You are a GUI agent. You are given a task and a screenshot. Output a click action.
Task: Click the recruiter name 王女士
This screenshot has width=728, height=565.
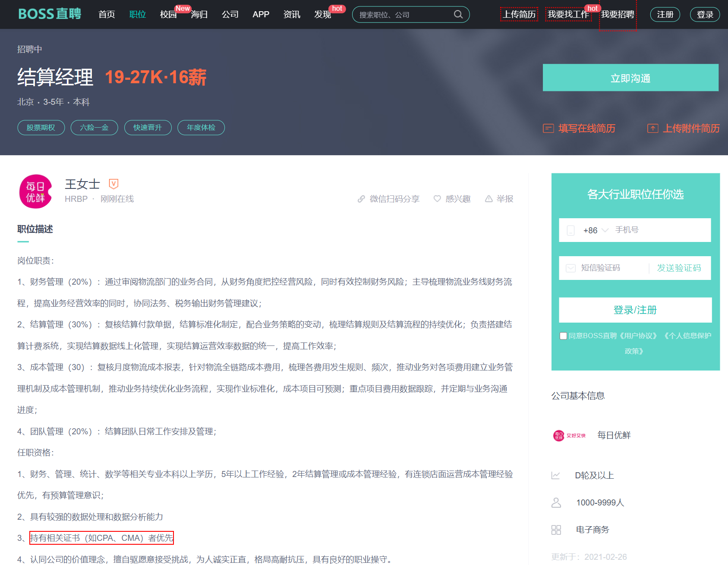coord(82,184)
